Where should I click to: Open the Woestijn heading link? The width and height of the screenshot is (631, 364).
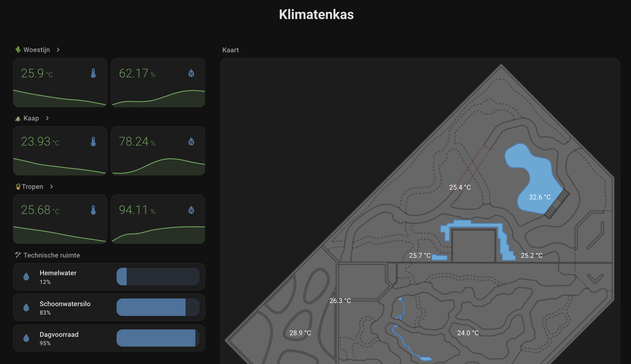click(x=37, y=50)
